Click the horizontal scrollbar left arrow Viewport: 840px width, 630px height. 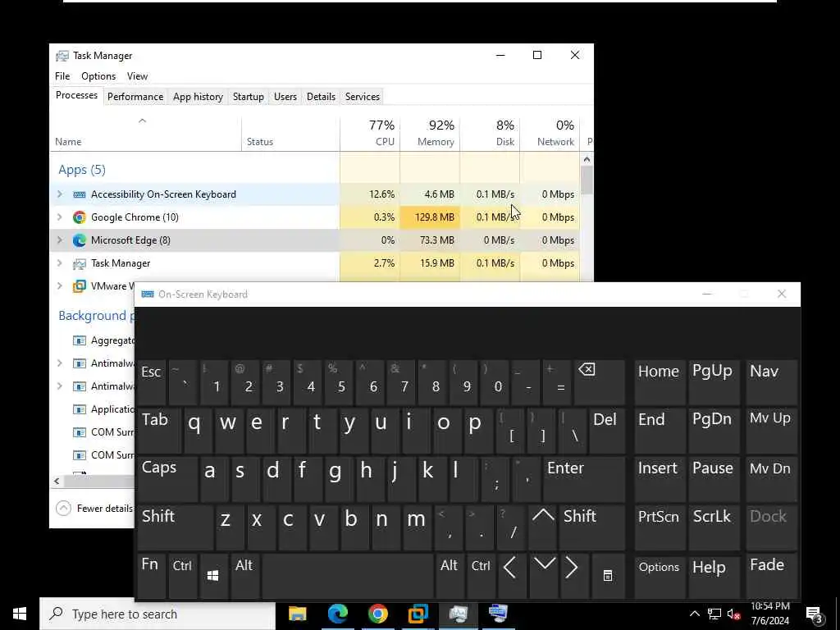click(x=57, y=481)
